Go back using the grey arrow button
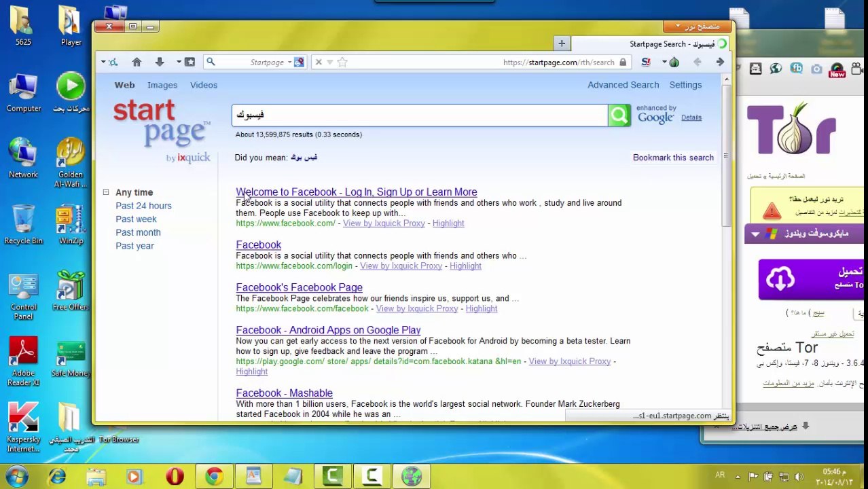868x489 pixels. 697,62
